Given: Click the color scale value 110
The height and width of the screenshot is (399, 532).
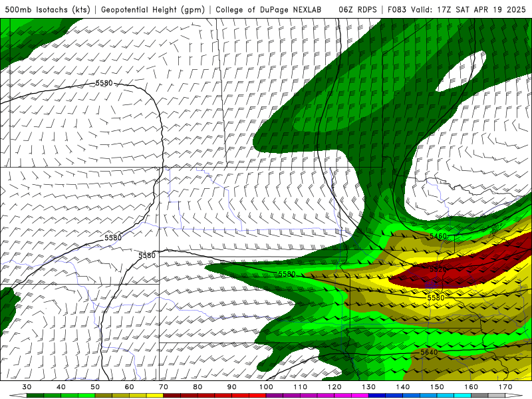Looking at the screenshot, I should click(x=301, y=387).
